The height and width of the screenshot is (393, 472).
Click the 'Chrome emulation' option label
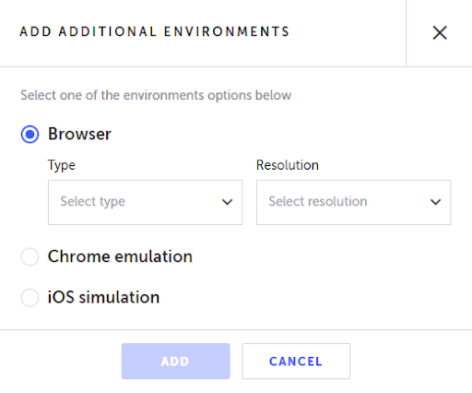120,256
